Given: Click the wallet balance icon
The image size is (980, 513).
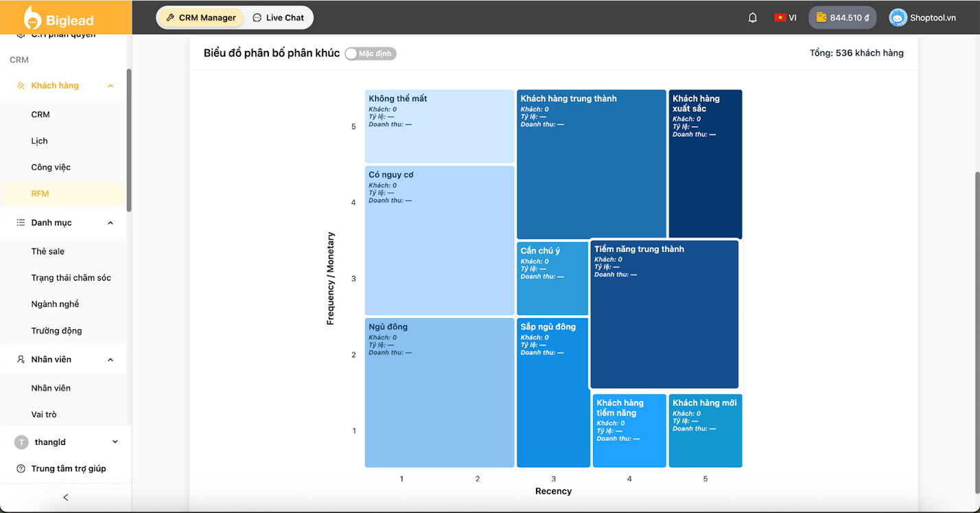Looking at the screenshot, I should (x=821, y=18).
